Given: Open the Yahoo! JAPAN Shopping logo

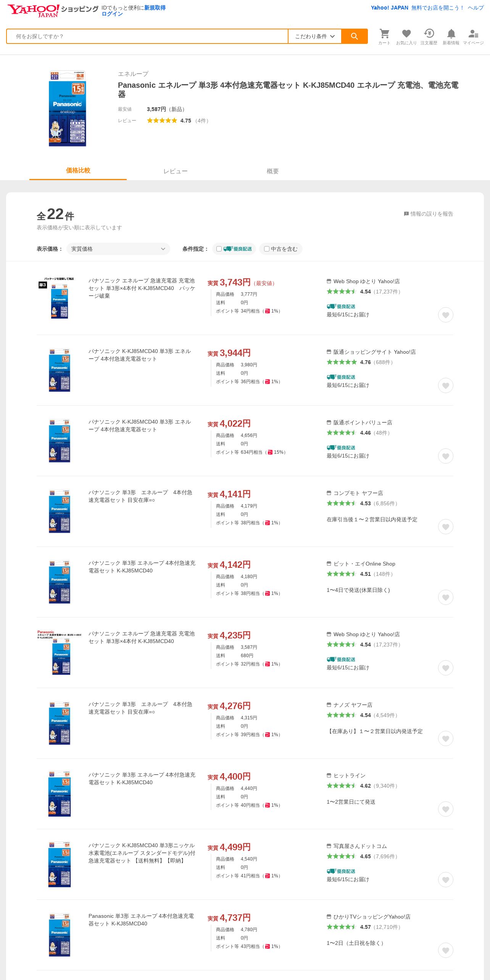Looking at the screenshot, I should (x=53, y=10).
